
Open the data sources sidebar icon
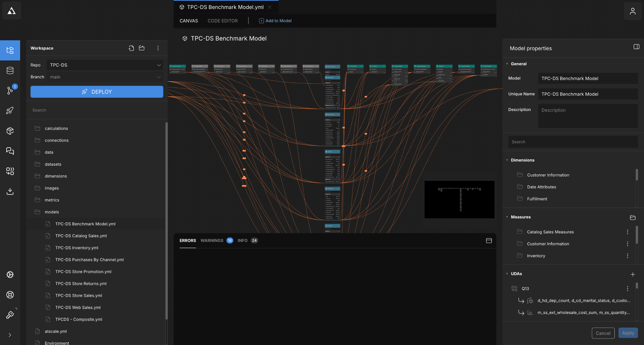pyautogui.click(x=10, y=71)
